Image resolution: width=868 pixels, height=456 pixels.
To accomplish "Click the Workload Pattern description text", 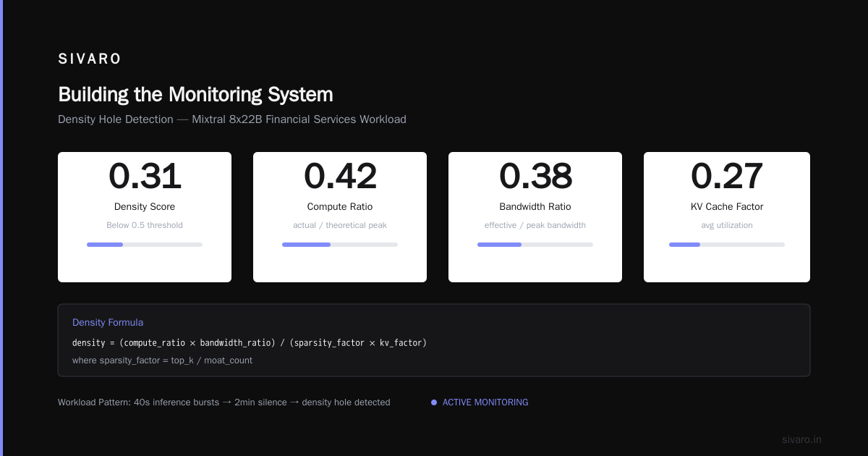I will tap(224, 402).
